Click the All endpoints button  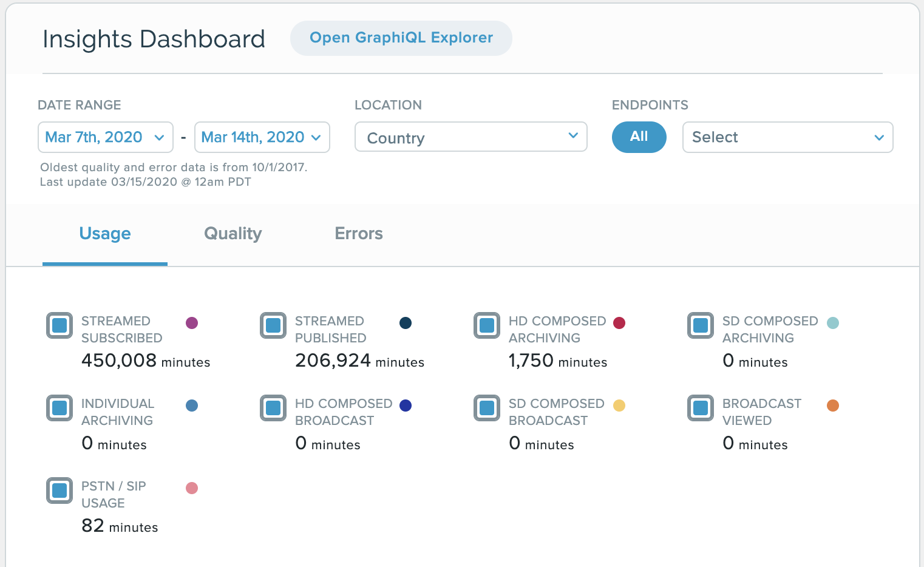(639, 137)
